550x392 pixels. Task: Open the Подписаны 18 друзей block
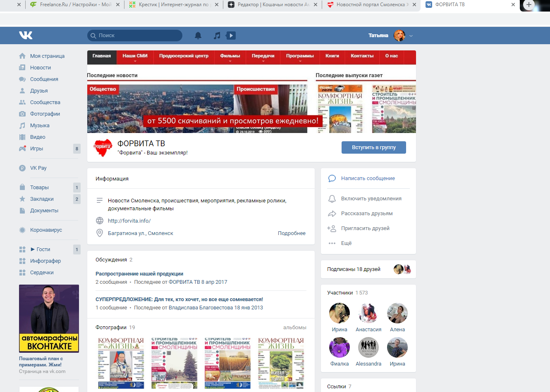point(368,269)
